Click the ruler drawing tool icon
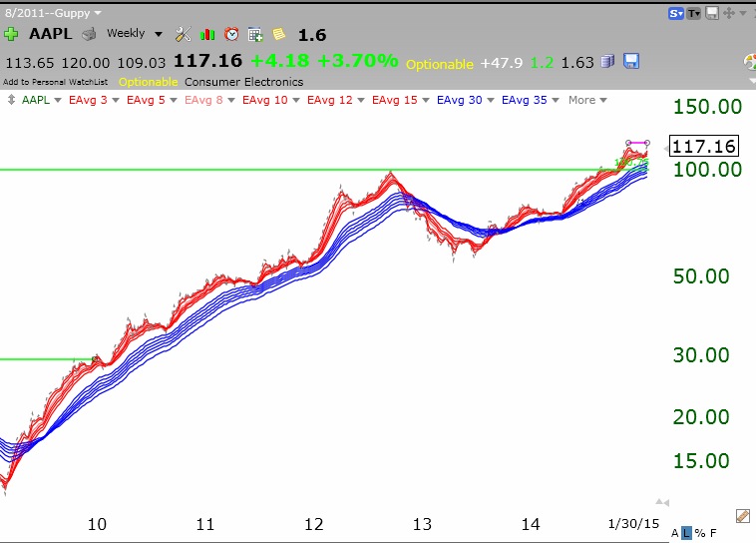This screenshot has height=543, width=756. tap(742, 516)
